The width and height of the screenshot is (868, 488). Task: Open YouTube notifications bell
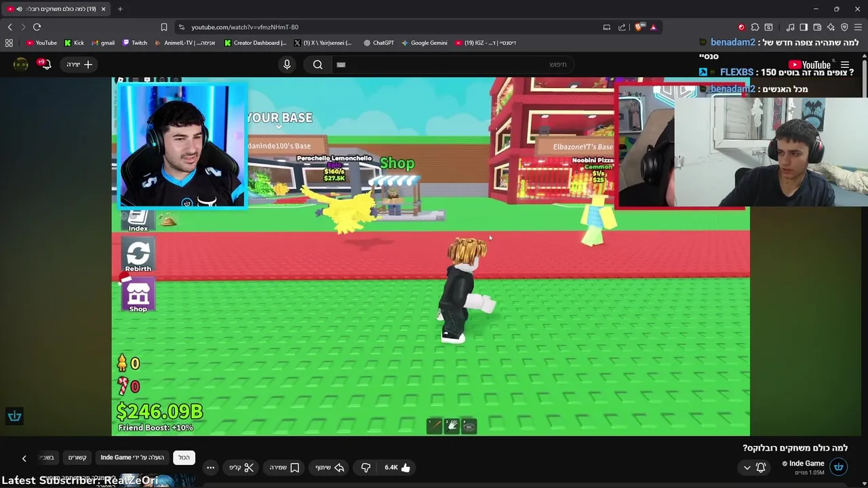click(x=45, y=64)
